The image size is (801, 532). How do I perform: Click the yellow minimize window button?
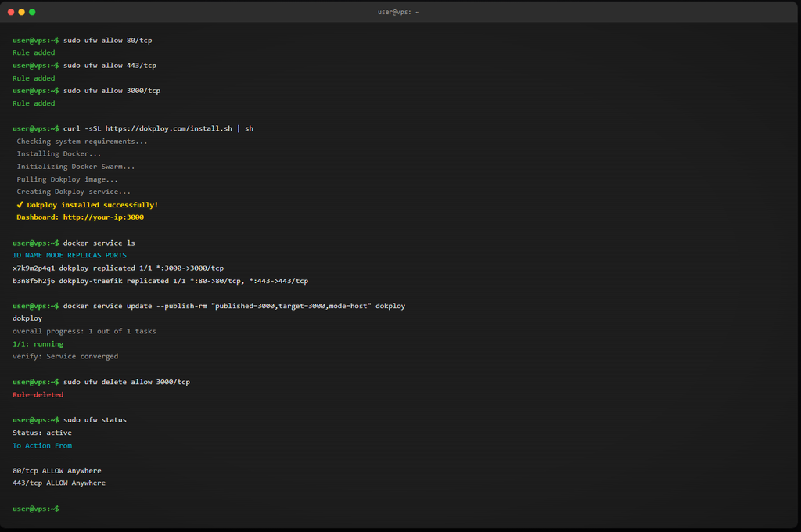coord(21,12)
